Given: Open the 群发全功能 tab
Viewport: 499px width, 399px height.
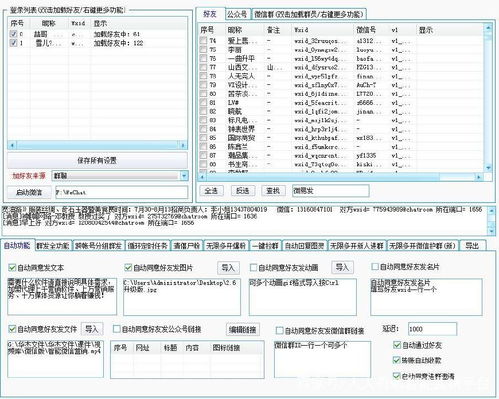Looking at the screenshot, I should click(53, 246).
